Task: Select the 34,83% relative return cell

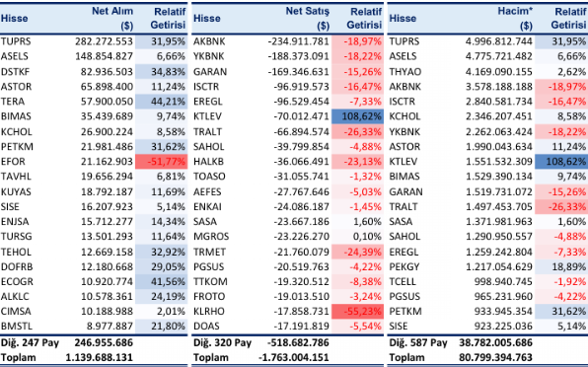Action: click(x=161, y=72)
